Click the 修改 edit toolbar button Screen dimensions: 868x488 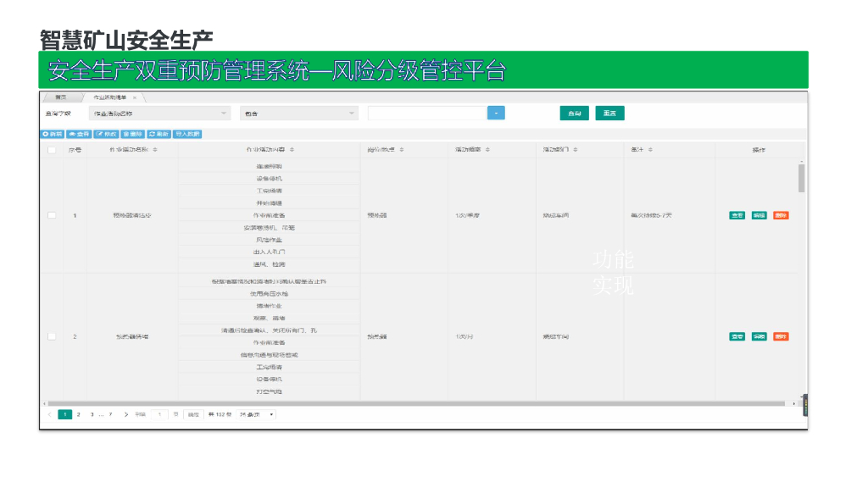pos(106,135)
